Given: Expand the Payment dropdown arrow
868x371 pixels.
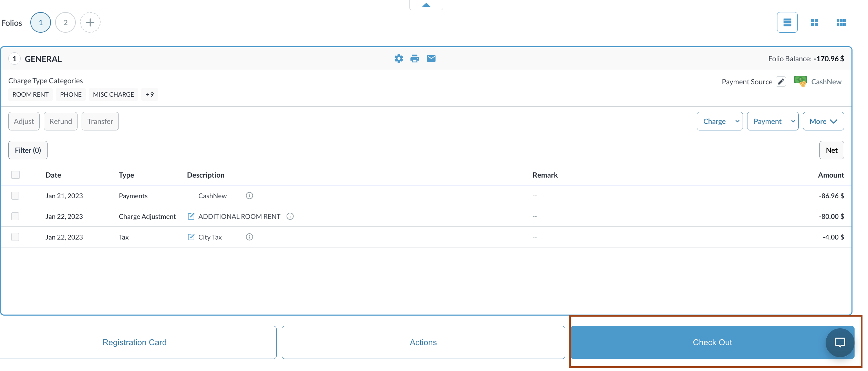Looking at the screenshot, I should 793,121.
